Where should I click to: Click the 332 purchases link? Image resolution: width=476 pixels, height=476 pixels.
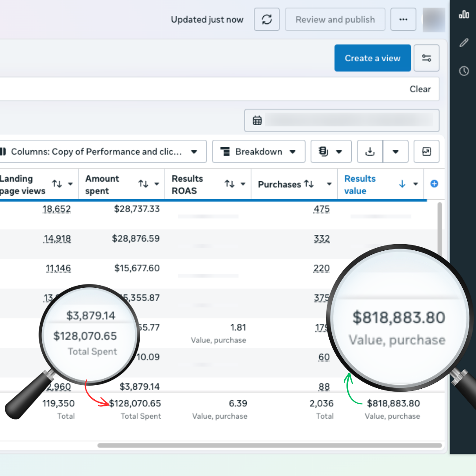point(321,238)
